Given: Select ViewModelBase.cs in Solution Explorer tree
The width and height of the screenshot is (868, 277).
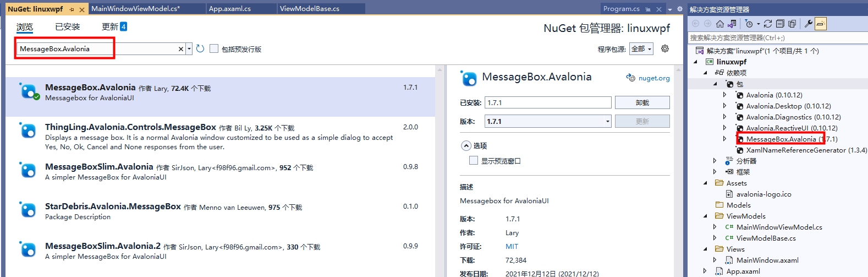Looking at the screenshot, I should 766,238.
